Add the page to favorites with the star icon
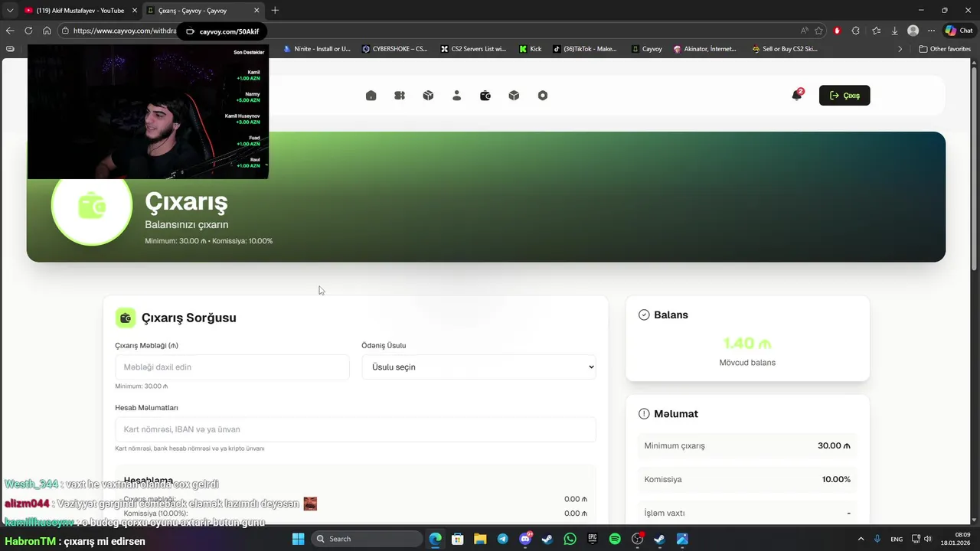Image resolution: width=980 pixels, height=551 pixels. [x=818, y=31]
